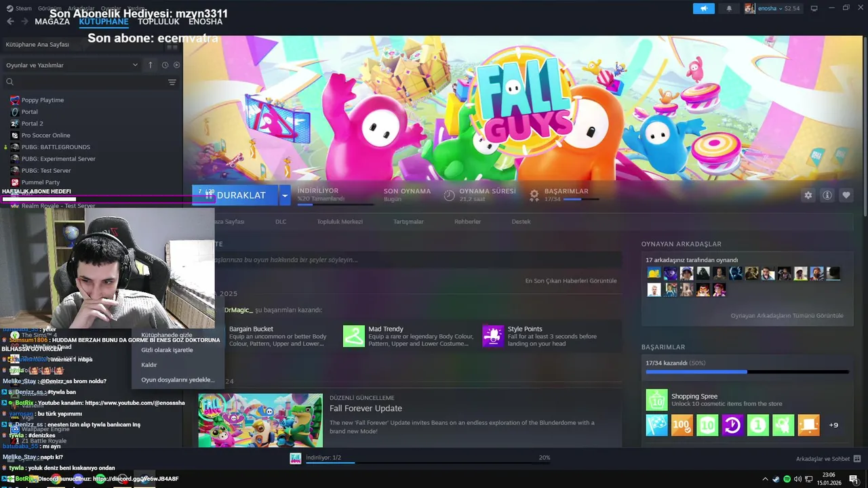Sort library list with the up-arrow icon
Screen dimensions: 868x488
[151, 65]
